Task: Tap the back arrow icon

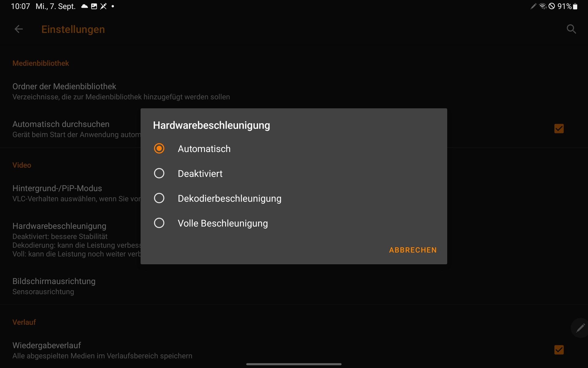Action: 19,29
